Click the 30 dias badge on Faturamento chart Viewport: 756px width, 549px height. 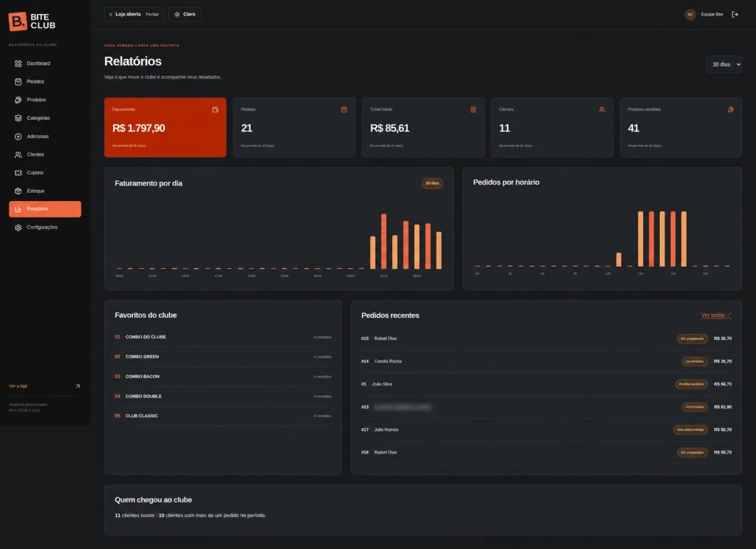pyautogui.click(x=432, y=183)
